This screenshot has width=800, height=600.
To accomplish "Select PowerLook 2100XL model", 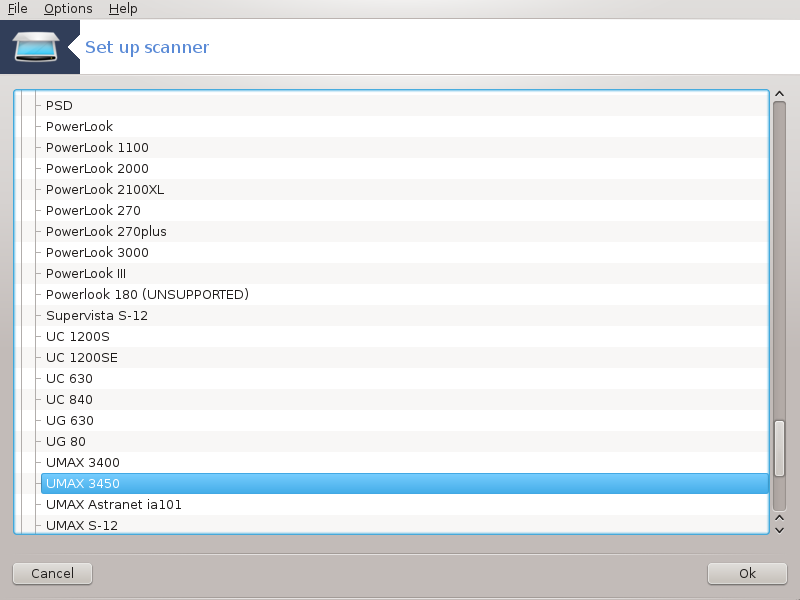I will click(x=105, y=190).
